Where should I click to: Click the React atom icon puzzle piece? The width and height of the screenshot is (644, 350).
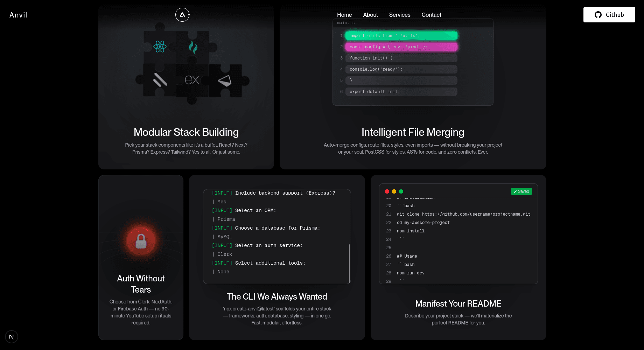click(160, 46)
